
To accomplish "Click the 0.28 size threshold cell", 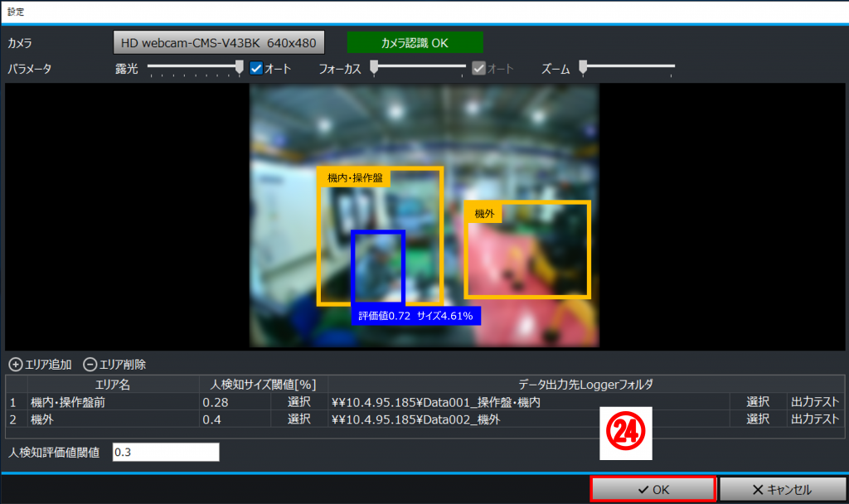I will (x=235, y=402).
